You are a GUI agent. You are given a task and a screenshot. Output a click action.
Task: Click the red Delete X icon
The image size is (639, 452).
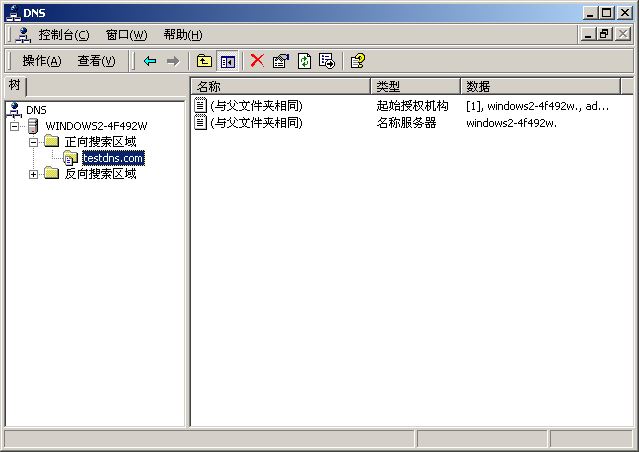pos(257,61)
